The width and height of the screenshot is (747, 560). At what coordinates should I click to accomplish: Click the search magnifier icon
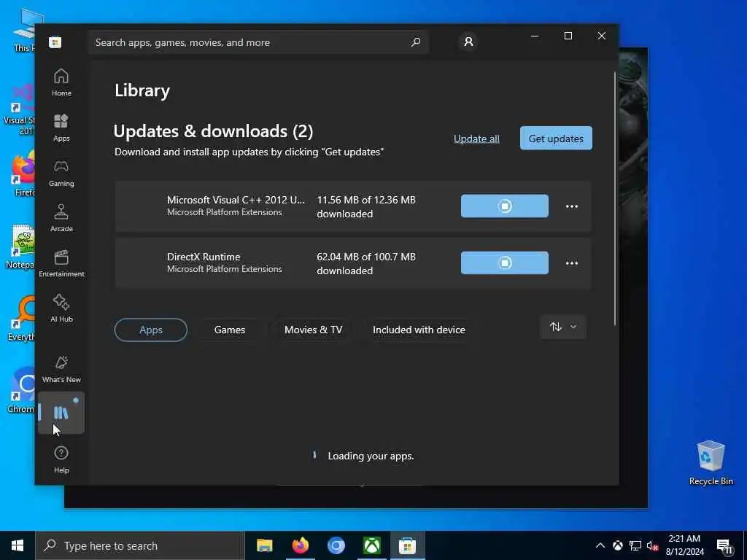pos(415,42)
